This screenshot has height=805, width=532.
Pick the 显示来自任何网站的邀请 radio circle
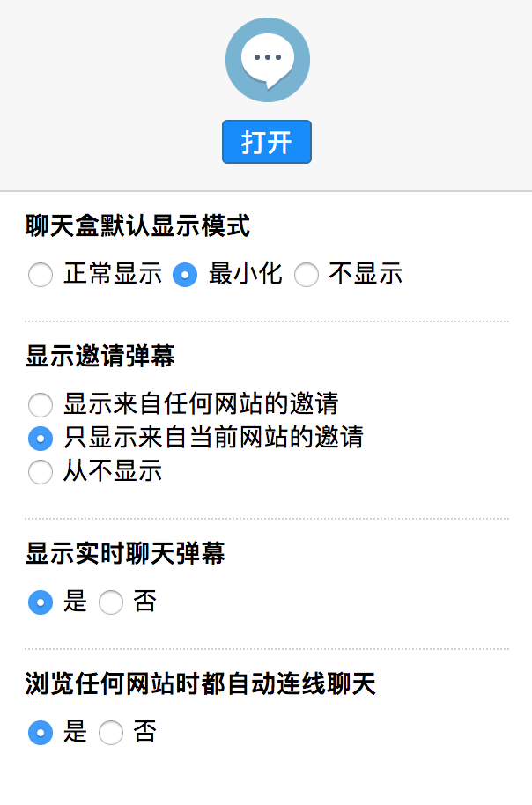pos(41,405)
